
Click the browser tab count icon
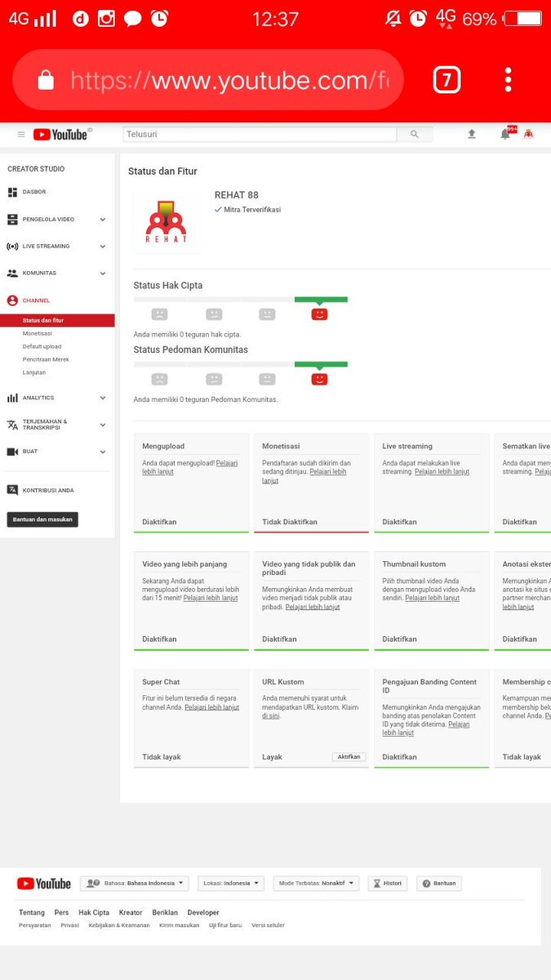click(447, 80)
